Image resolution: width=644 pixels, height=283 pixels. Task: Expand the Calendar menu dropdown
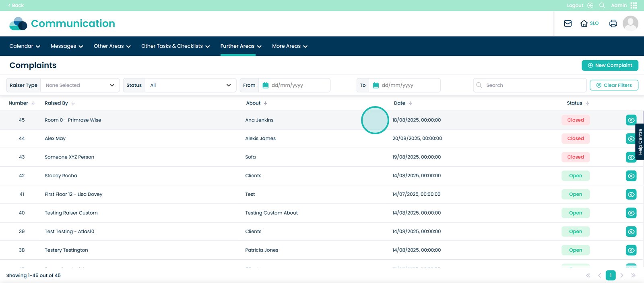pos(25,46)
